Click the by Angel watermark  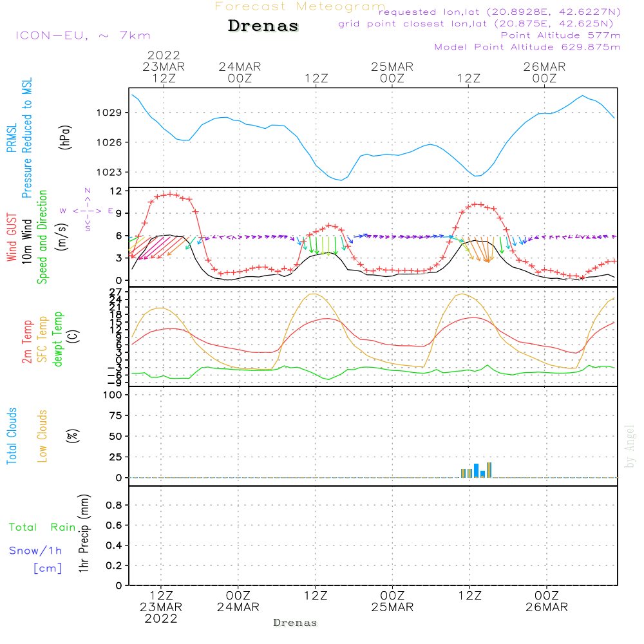[x=629, y=446]
